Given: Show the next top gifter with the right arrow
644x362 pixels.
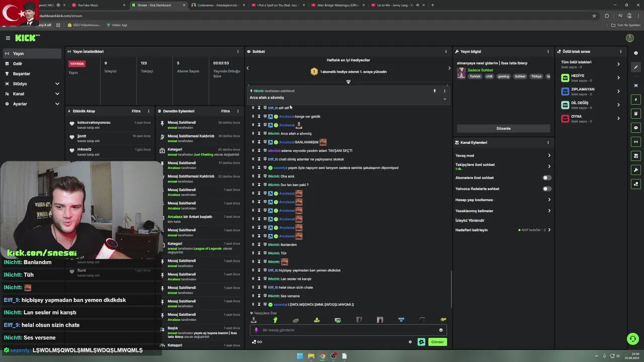Looking at the screenshot, I should 449,68.
